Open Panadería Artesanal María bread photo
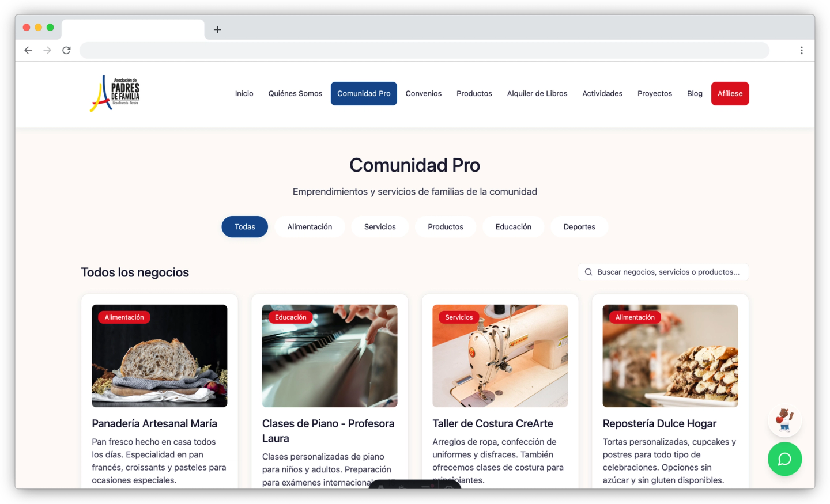 tap(160, 356)
